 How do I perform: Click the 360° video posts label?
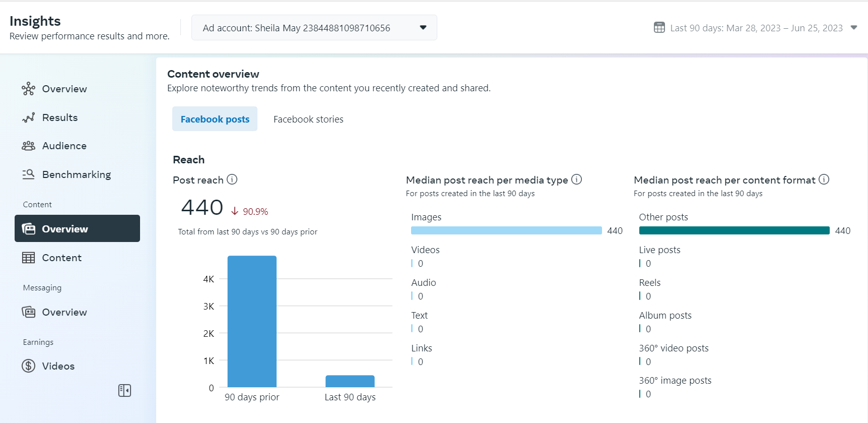pos(674,348)
